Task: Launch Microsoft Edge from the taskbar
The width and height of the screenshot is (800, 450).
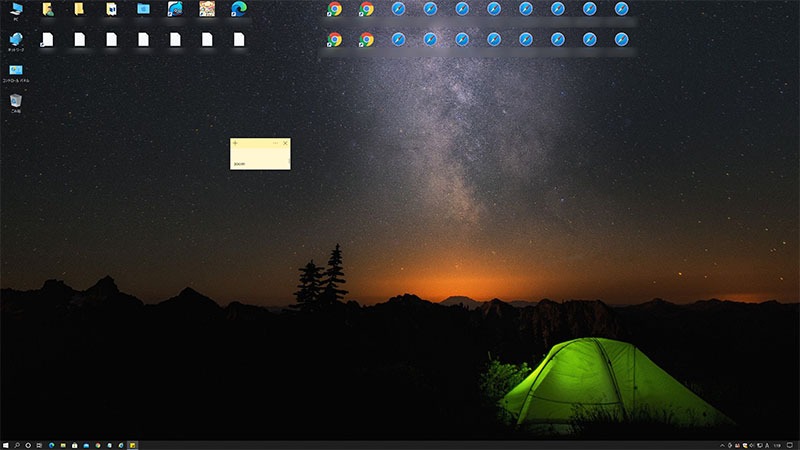Action: tap(52, 445)
